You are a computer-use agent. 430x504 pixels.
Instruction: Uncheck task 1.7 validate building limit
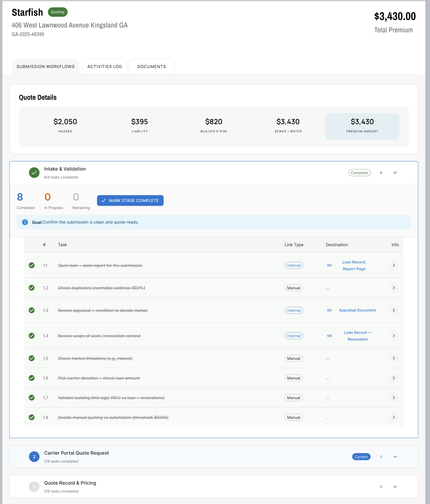point(31,398)
